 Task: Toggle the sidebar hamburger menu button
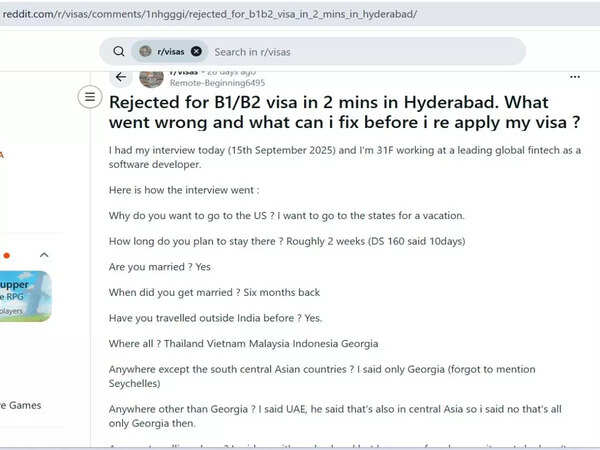[90, 97]
